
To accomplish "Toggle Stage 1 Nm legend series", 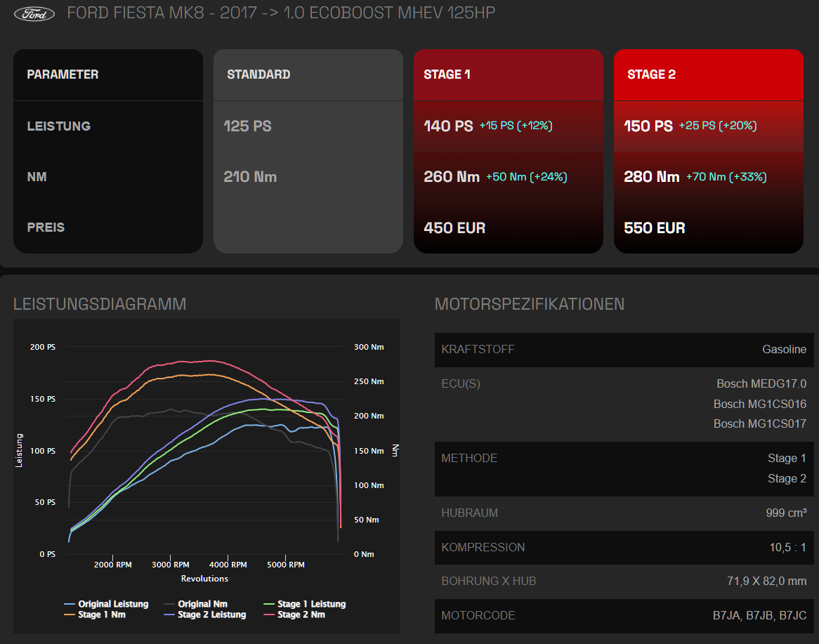I will 95,615.
